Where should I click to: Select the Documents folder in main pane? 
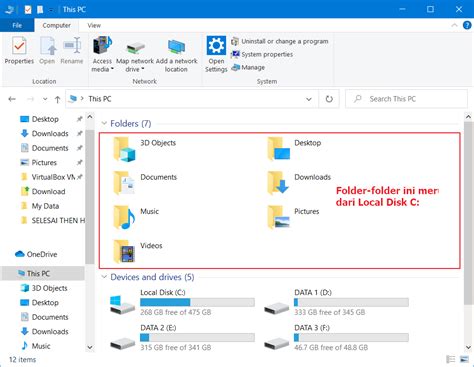point(145,183)
